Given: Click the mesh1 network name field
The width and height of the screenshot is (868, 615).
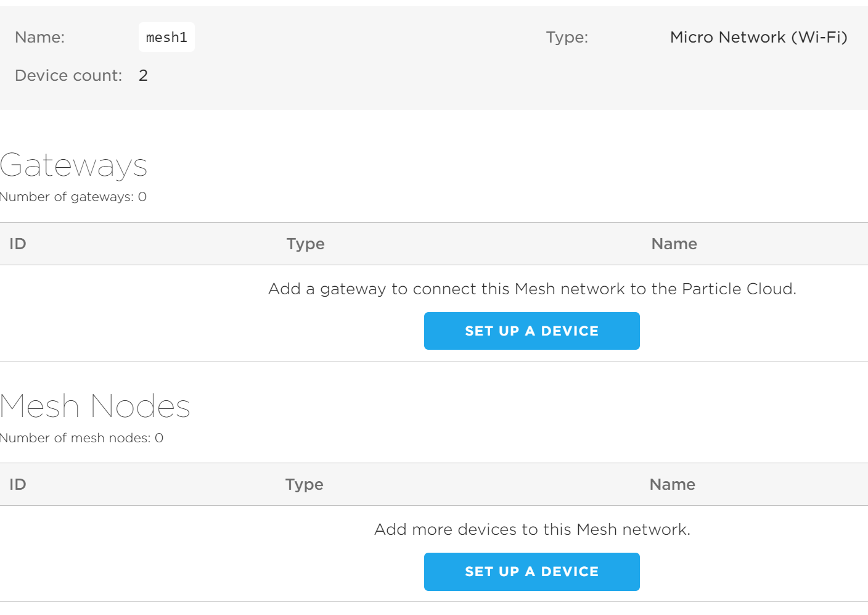Looking at the screenshot, I should point(166,38).
